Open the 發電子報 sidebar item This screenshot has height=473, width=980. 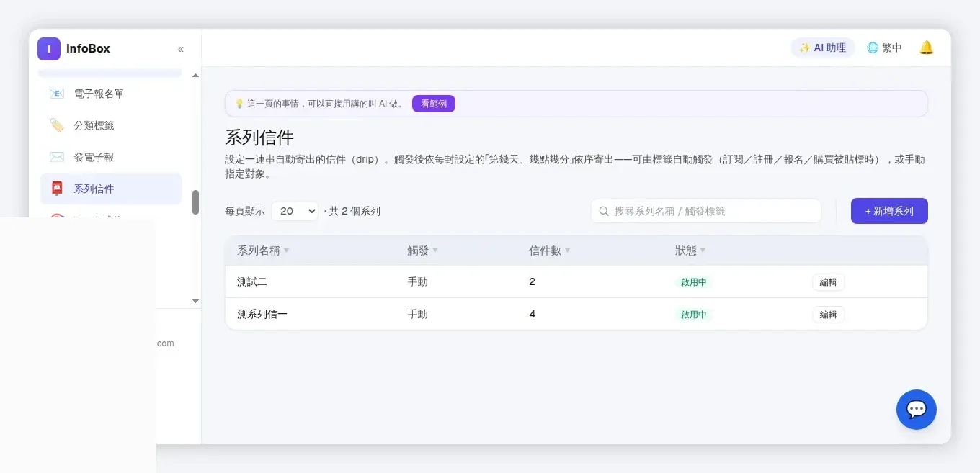point(111,157)
